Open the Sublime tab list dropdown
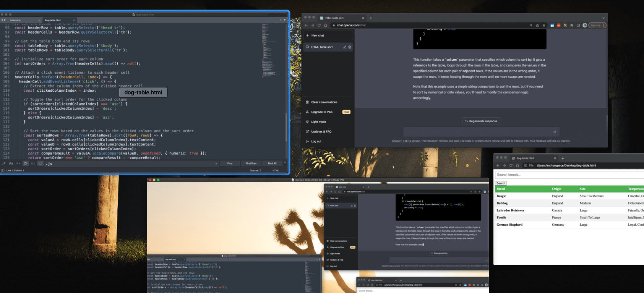 [x=284, y=20]
